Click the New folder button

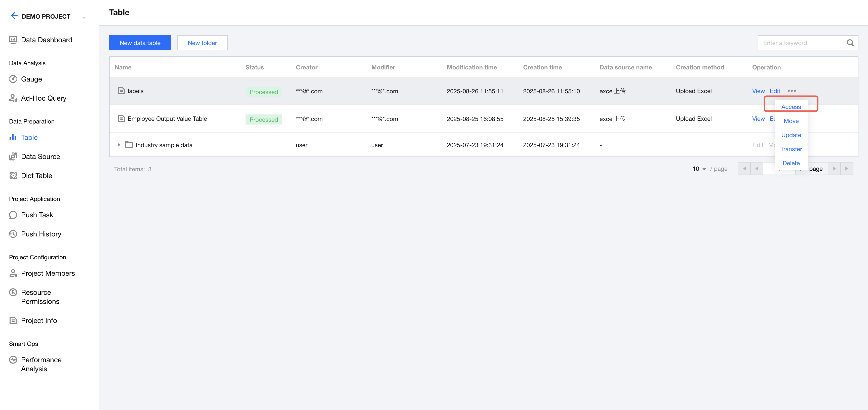(202, 43)
